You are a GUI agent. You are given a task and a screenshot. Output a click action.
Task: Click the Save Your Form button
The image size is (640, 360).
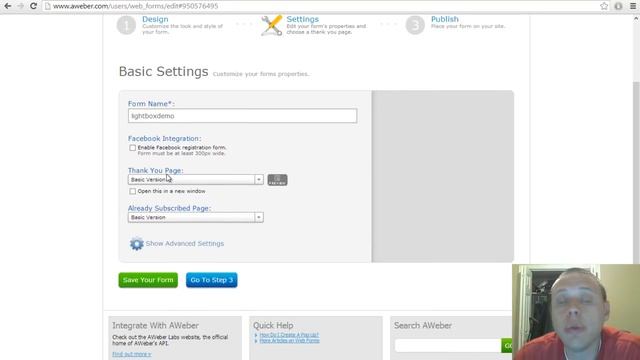(148, 280)
